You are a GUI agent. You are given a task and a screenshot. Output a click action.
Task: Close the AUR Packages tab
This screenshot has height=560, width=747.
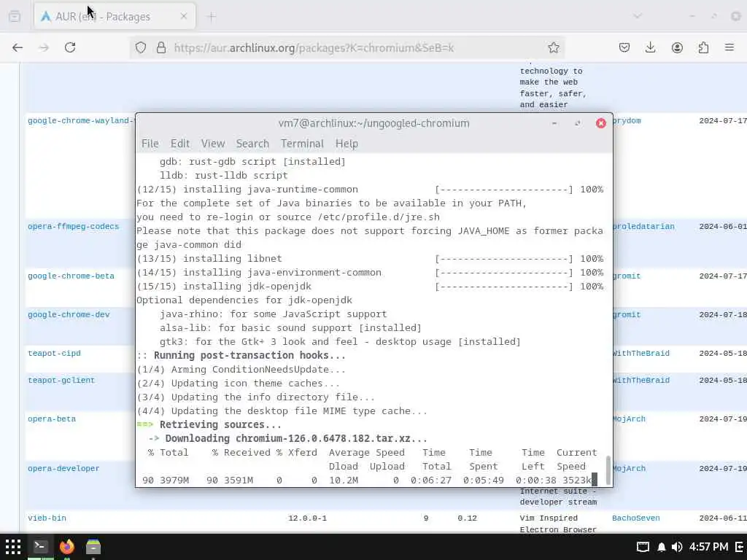pos(184,17)
